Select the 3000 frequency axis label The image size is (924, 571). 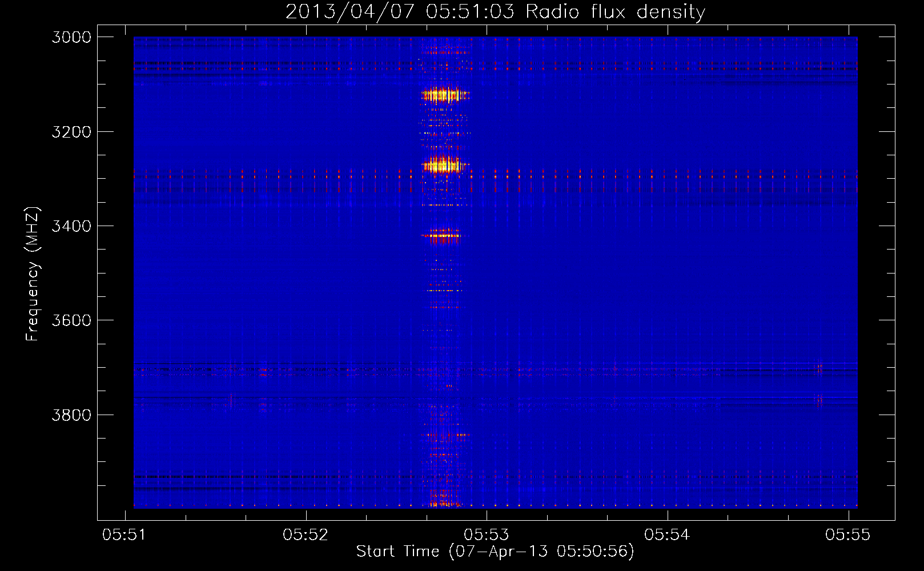coord(71,37)
